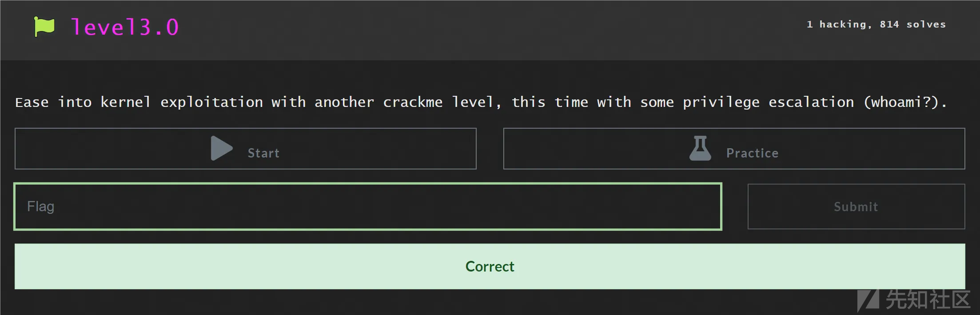Image resolution: width=980 pixels, height=315 pixels.
Task: Click the watermark logo in bottom corner
Action: (868, 301)
